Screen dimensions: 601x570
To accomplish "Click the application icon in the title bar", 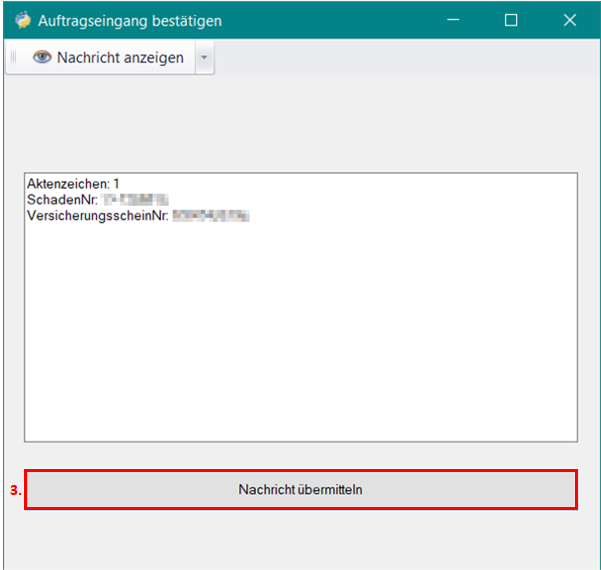I will click(x=22, y=20).
